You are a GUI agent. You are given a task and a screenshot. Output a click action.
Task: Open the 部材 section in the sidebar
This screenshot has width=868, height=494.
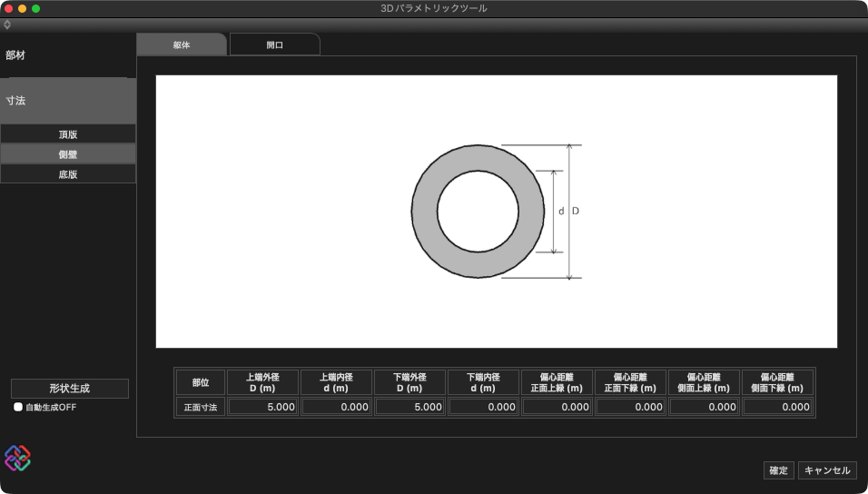pyautogui.click(x=68, y=55)
